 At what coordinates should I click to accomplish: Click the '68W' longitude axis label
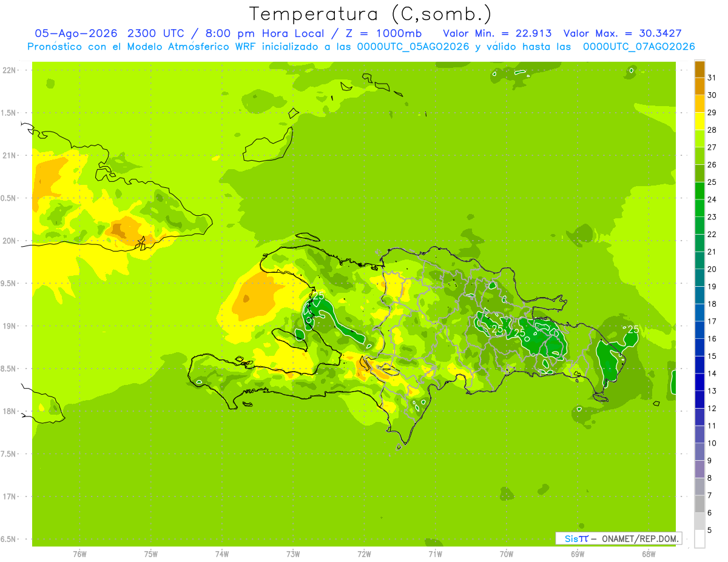[x=649, y=554]
